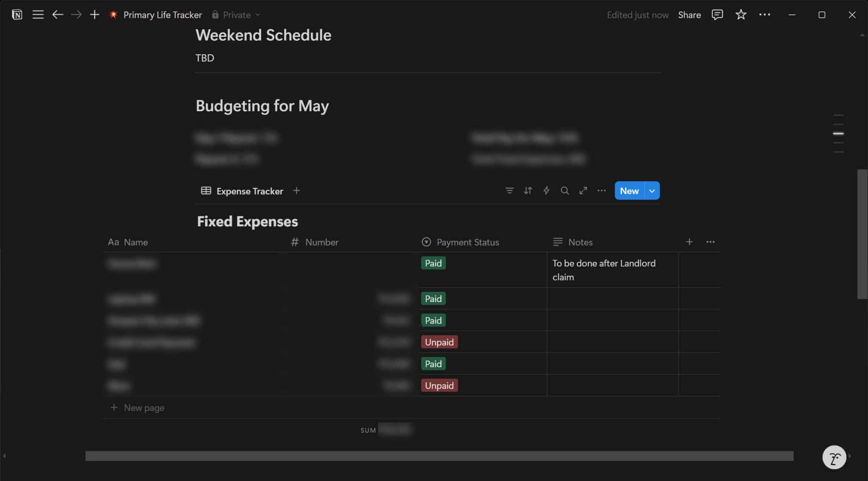868x481 pixels.
Task: Open Notion AI via the face icon
Action: click(834, 457)
